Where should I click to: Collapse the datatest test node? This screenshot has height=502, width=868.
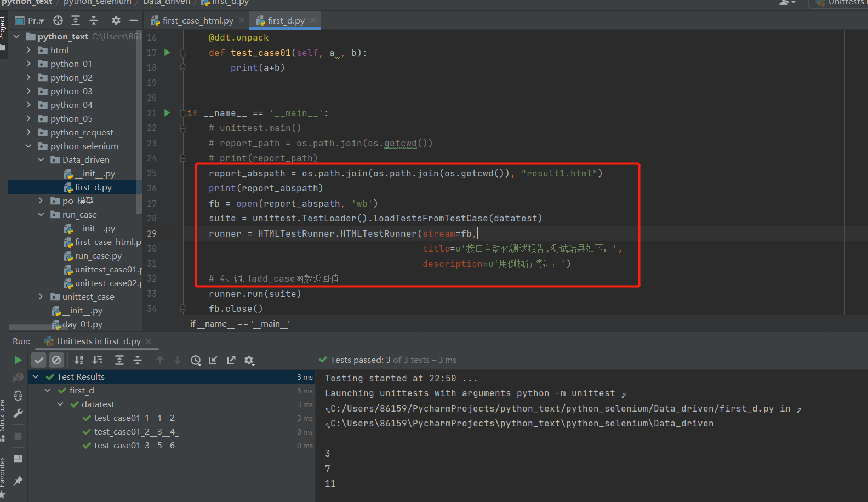click(x=60, y=404)
